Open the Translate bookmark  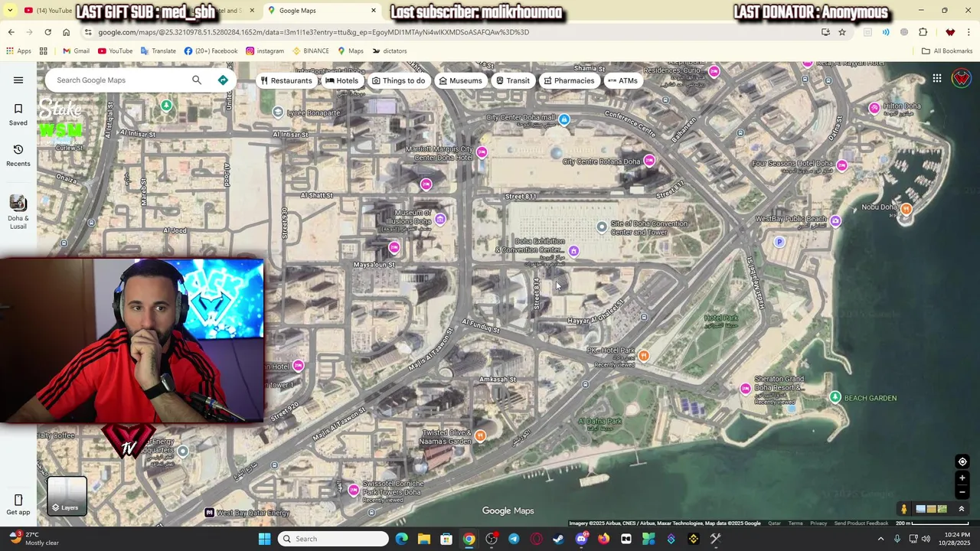coord(158,51)
